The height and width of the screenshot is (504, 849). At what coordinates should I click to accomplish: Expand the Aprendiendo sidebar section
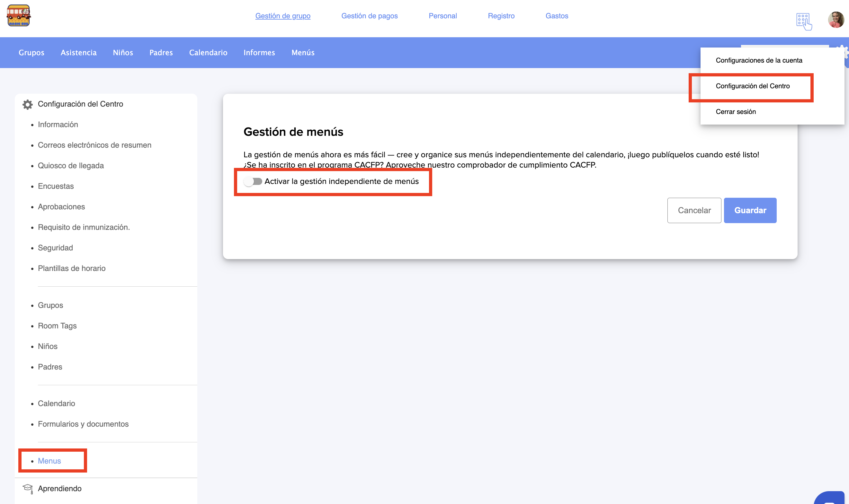tap(59, 488)
